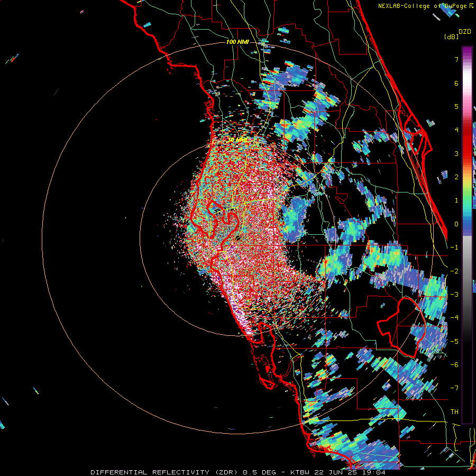Click the 6 value on the color scale
Screen dimensions: 476x476
coord(456,83)
